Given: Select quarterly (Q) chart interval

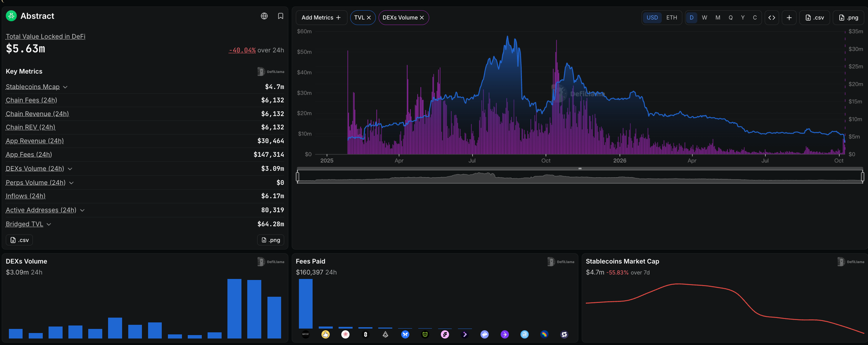Looking at the screenshot, I should pyautogui.click(x=731, y=18).
